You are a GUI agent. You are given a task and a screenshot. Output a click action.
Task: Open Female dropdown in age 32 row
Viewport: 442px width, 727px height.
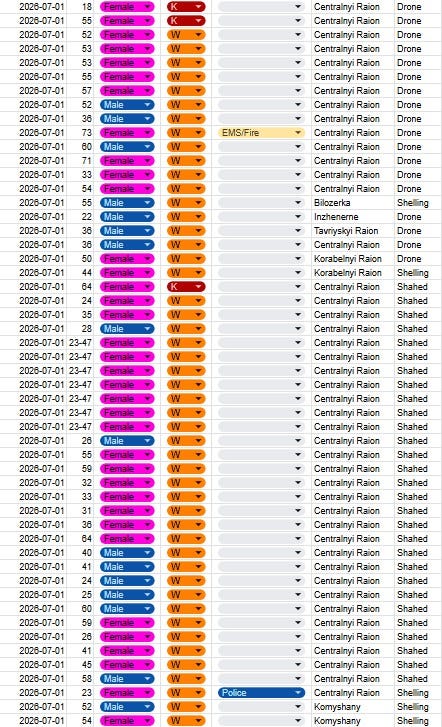(127, 483)
